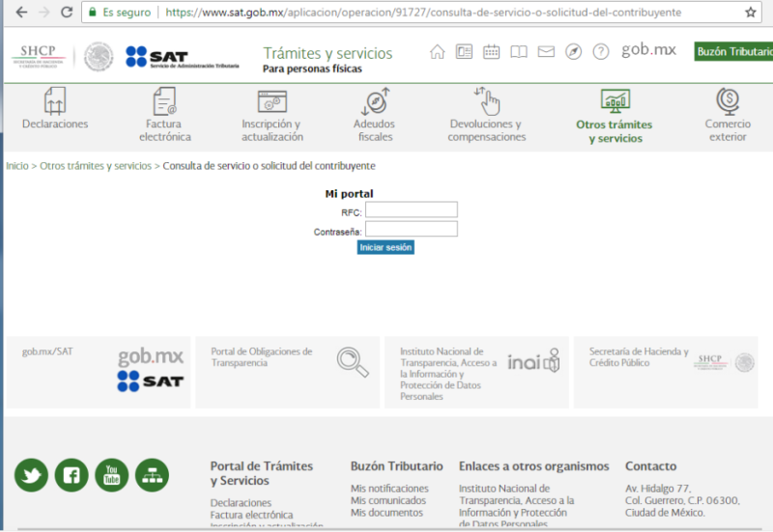The image size is (773, 532).
Task: Click Declaraciones footer link
Action: (241, 503)
